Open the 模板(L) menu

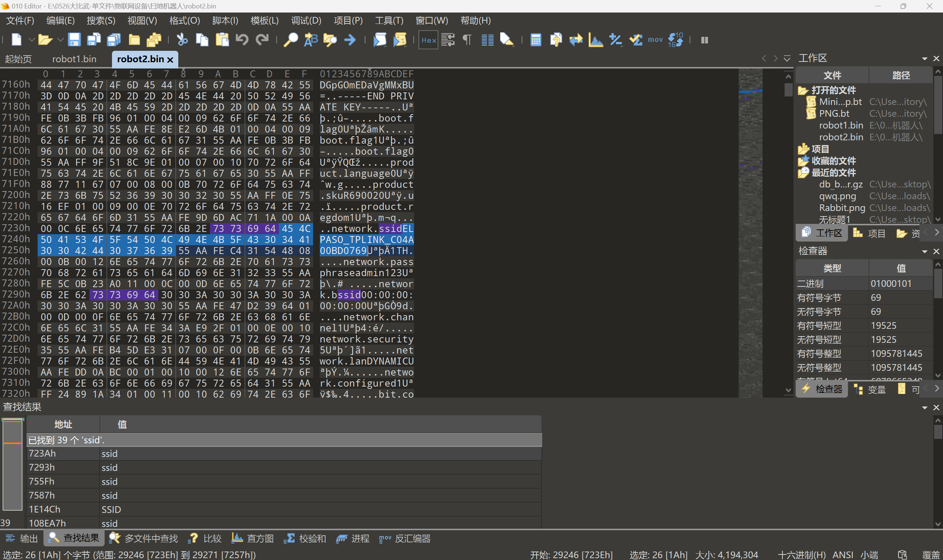click(264, 20)
